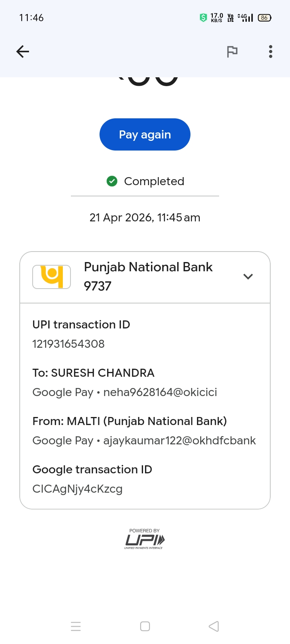Tap the Google transaction ID value

click(77, 489)
